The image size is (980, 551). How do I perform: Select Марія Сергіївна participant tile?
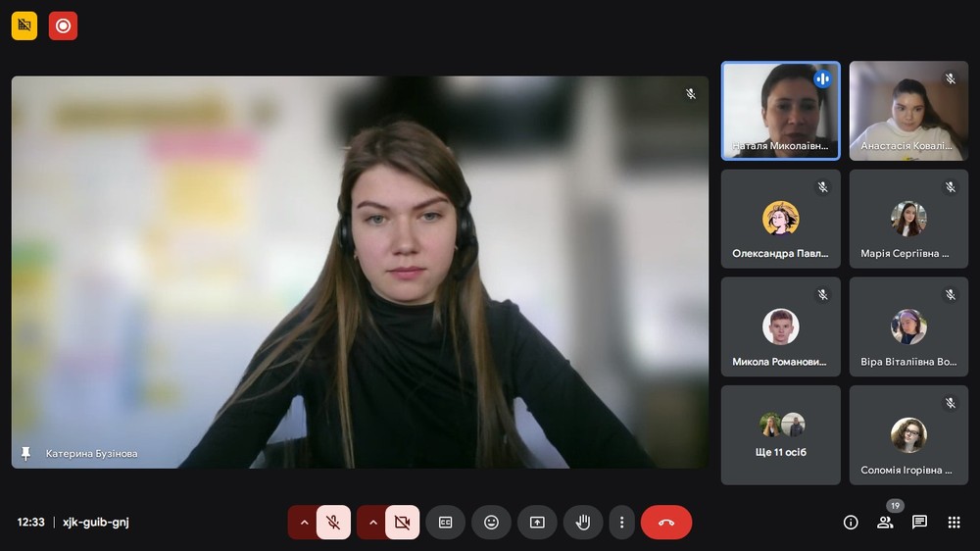point(908,219)
